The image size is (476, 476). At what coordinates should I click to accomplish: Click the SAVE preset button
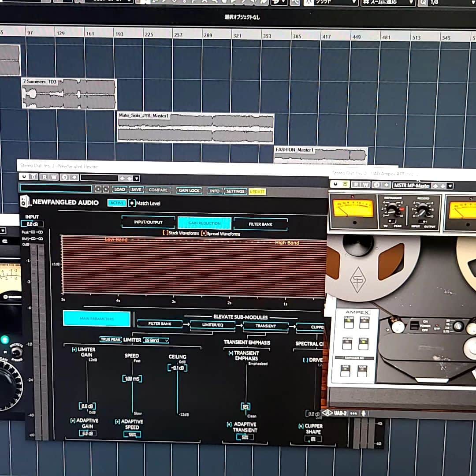click(x=136, y=190)
